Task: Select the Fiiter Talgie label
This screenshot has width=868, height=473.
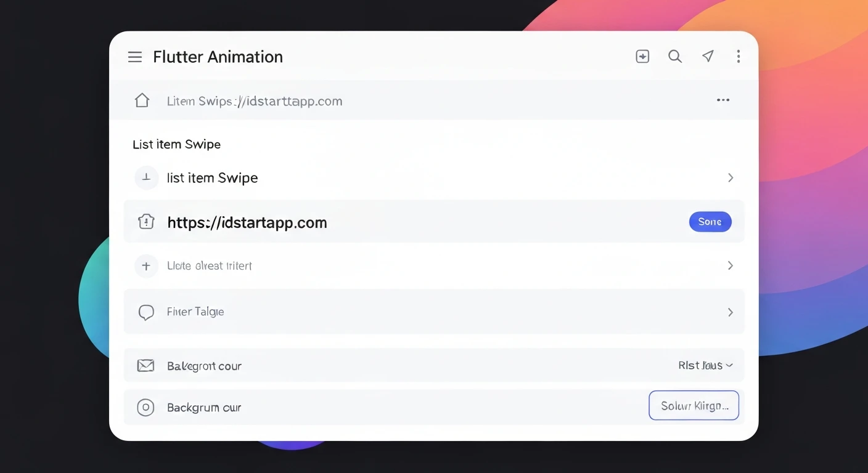Action: click(x=195, y=312)
